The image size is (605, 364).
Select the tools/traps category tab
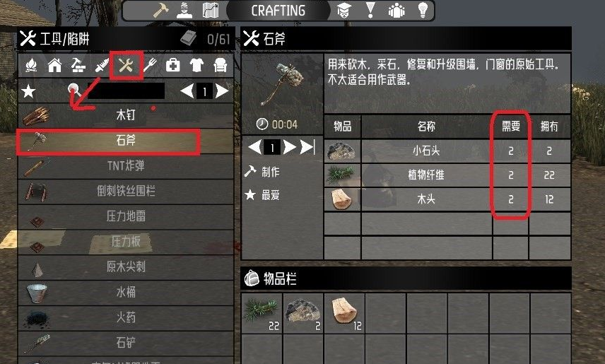click(127, 66)
